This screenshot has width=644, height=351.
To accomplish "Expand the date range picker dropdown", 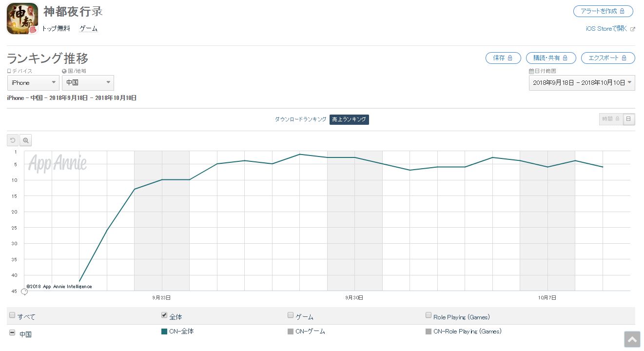I will [x=582, y=83].
